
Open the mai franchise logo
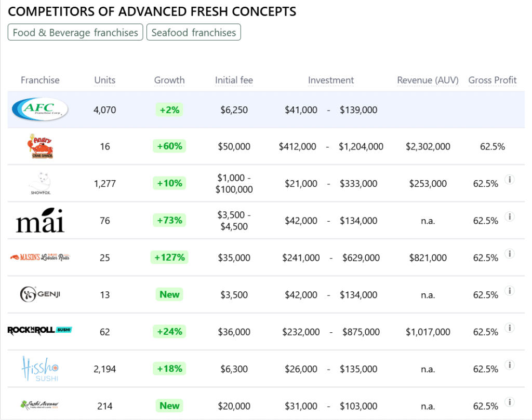coord(40,220)
